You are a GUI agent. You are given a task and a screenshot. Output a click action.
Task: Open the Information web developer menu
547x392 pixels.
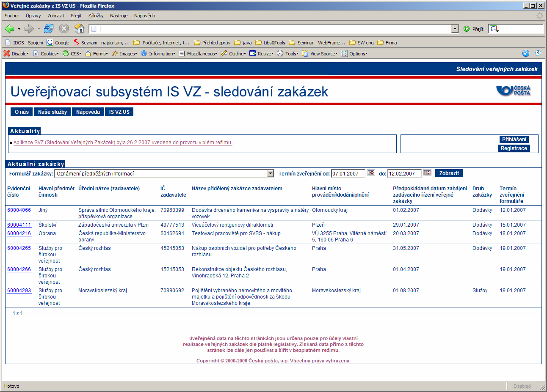(x=158, y=54)
